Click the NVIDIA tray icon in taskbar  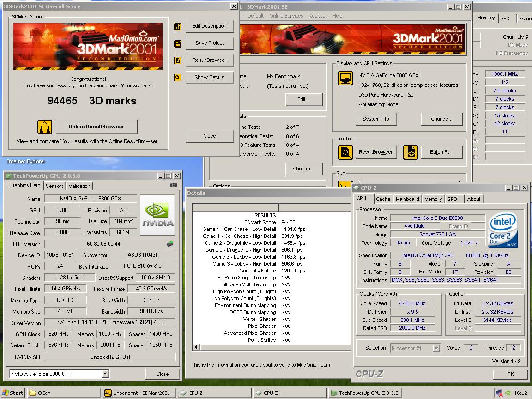[x=508, y=393]
